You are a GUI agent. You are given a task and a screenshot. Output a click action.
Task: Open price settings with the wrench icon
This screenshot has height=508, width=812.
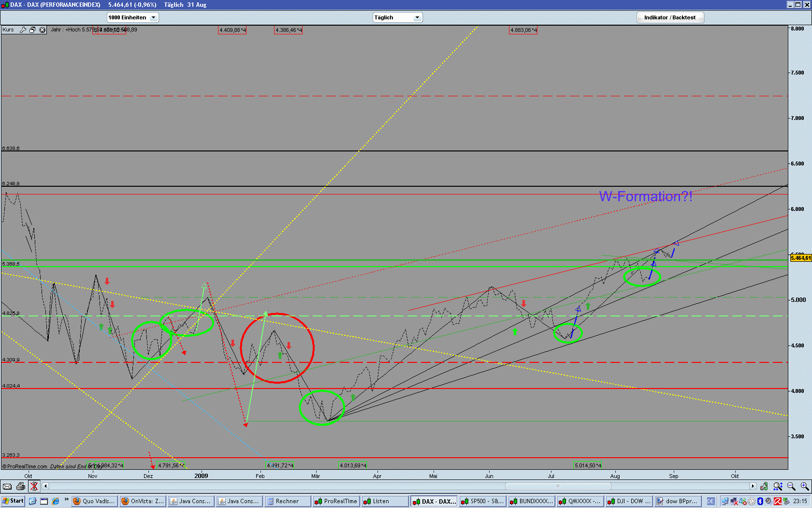click(23, 30)
